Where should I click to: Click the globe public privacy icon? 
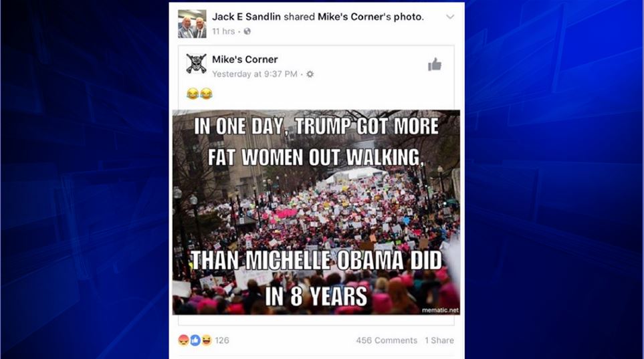pyautogui.click(x=247, y=31)
